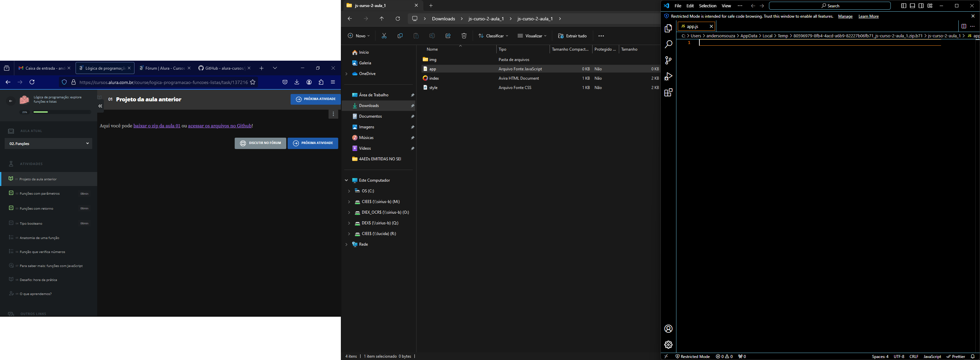Image resolution: width=980 pixels, height=360 pixels.
Task: Click browser URL address bar
Action: (x=163, y=82)
